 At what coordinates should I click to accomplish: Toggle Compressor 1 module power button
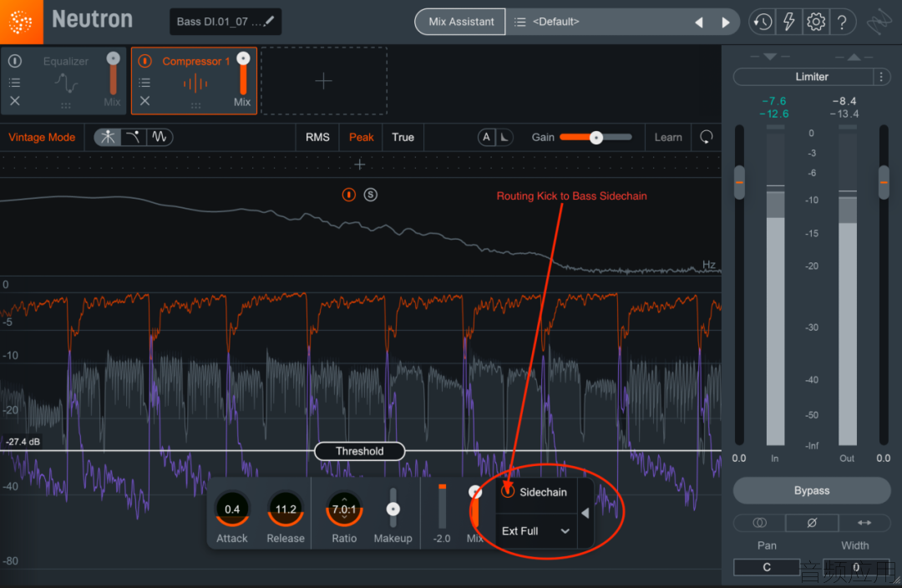pos(145,60)
